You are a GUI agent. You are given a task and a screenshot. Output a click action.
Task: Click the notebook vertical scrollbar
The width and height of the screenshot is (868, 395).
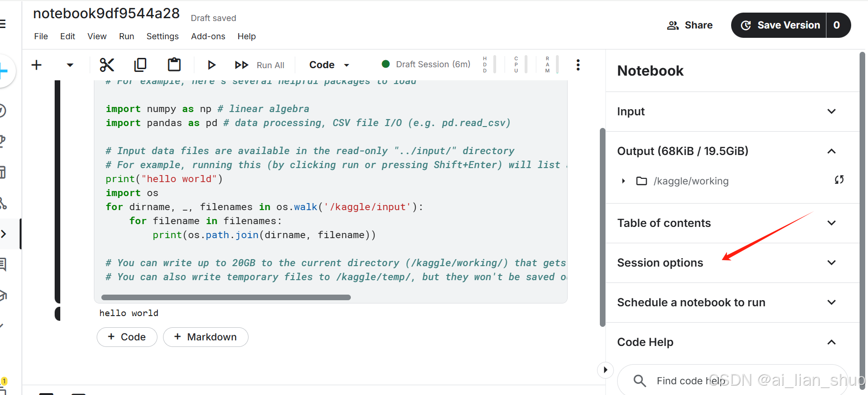coord(603,227)
